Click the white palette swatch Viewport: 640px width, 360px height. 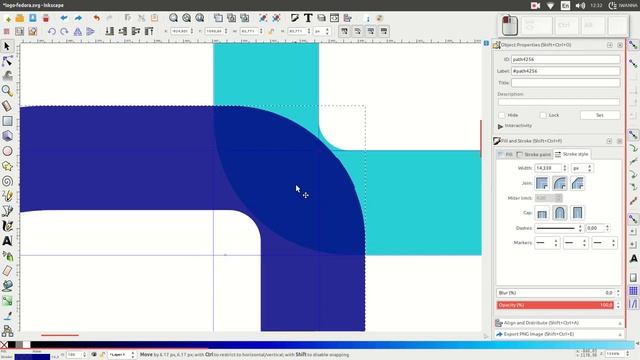(27, 345)
